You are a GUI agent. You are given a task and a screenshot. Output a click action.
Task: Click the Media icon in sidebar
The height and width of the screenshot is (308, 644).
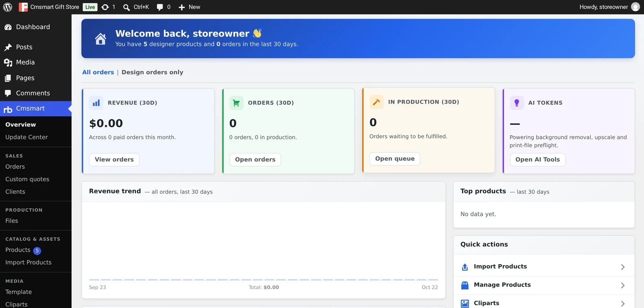8,63
